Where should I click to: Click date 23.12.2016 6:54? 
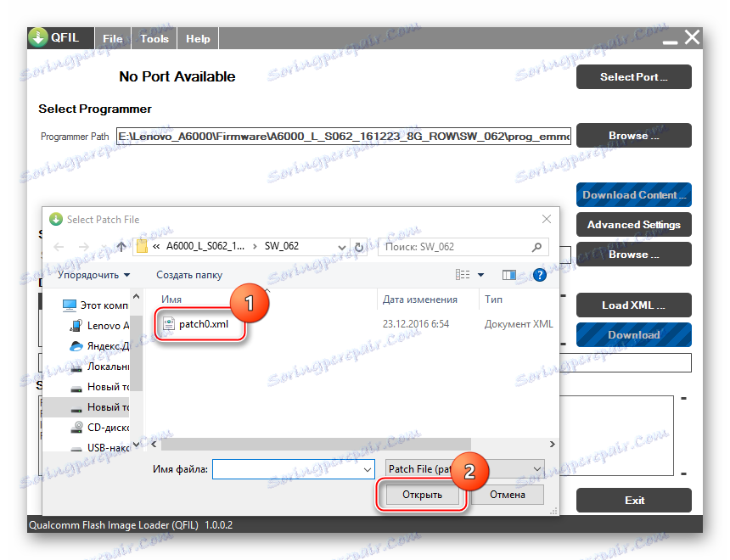tap(416, 324)
